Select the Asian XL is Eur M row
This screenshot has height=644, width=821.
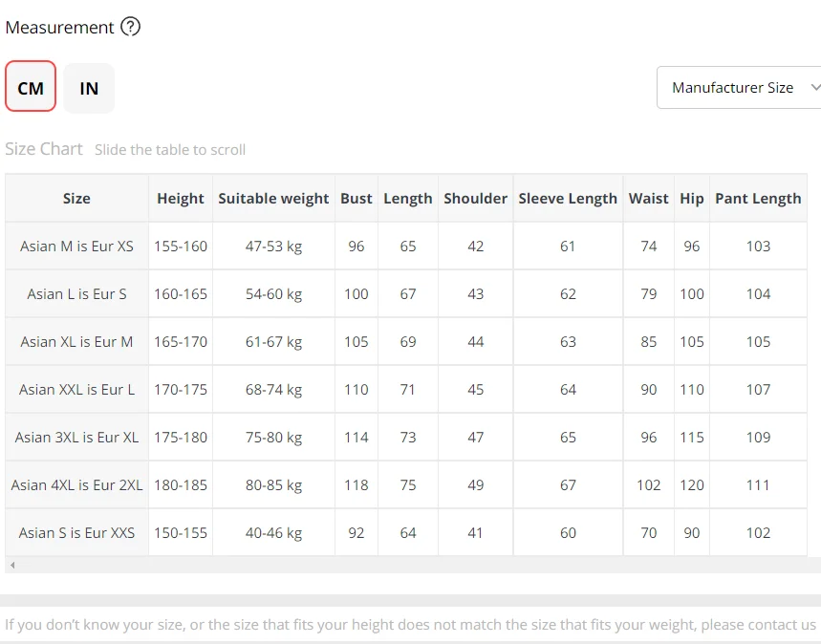point(76,342)
